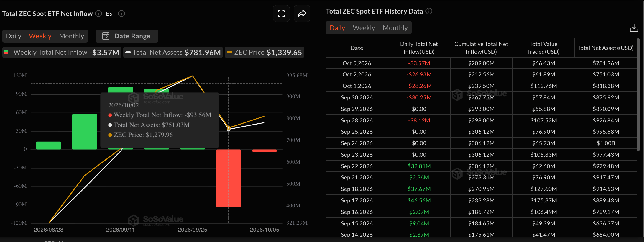Image resolution: width=644 pixels, height=242 pixels.
Task: Click -$30.25M inflow for Sep 30
Action: pos(419,97)
